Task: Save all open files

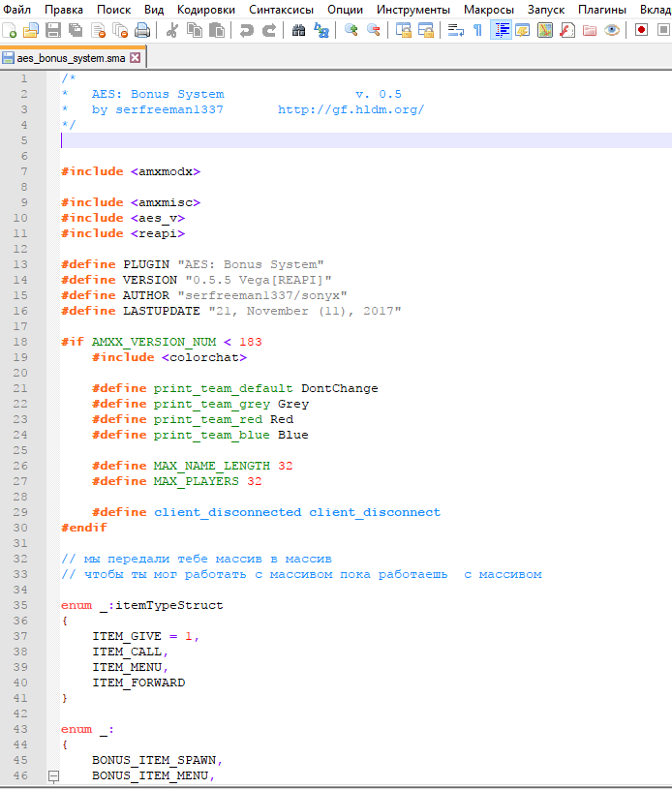Action: coord(76,31)
